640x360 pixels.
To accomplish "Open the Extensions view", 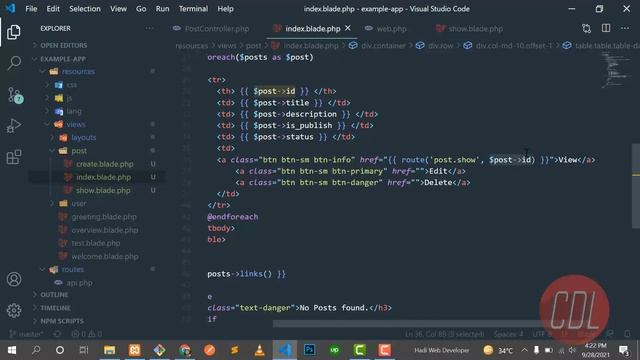I will pyautogui.click(x=14, y=157).
